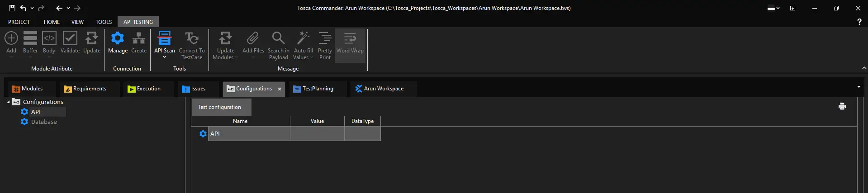The height and width of the screenshot is (193, 868).
Task: Select API in the configurations tree
Action: coord(36,112)
